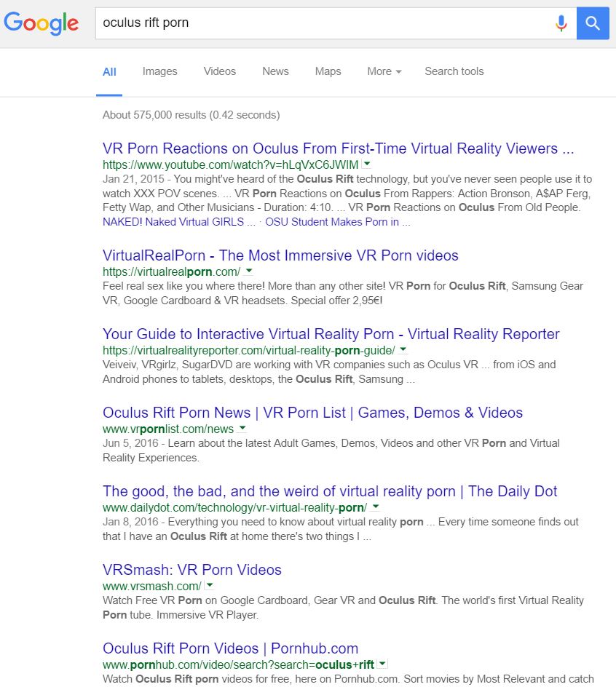Switch to the Videos tab
616x687 pixels.
point(220,71)
